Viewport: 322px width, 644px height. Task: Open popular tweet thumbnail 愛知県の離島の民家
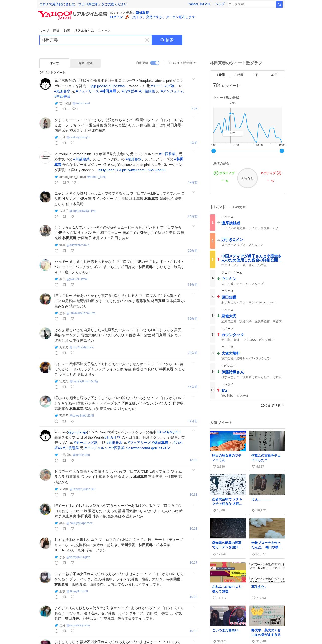click(228, 528)
